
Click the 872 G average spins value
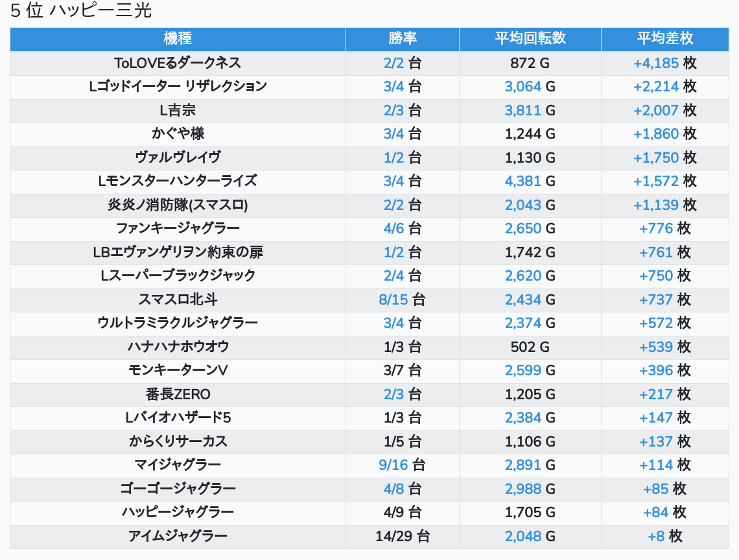click(x=530, y=63)
